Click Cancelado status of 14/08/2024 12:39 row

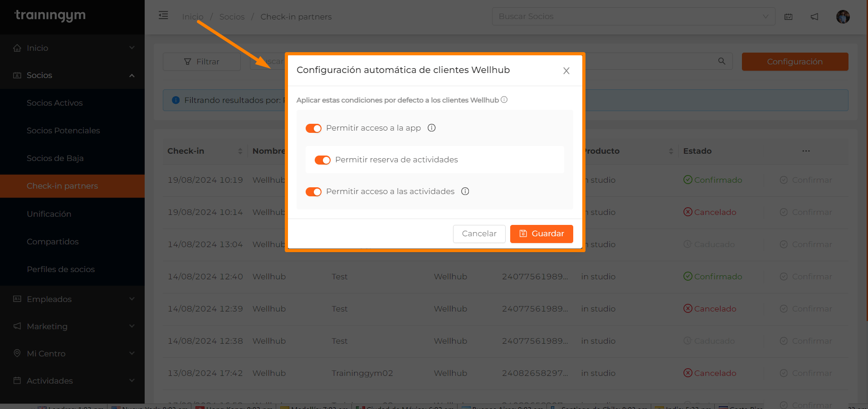710,309
